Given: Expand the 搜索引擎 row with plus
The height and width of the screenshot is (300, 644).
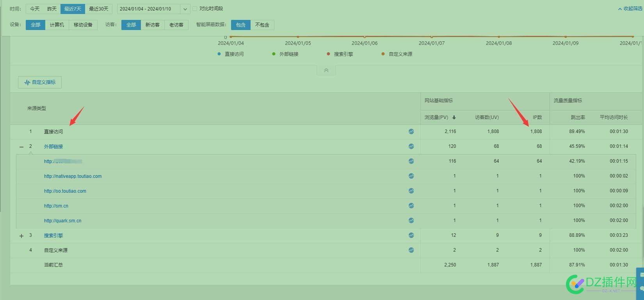Looking at the screenshot, I should coord(21,236).
